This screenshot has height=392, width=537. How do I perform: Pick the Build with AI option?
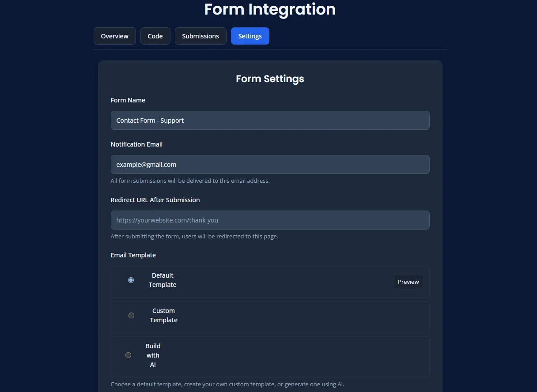pyautogui.click(x=129, y=355)
